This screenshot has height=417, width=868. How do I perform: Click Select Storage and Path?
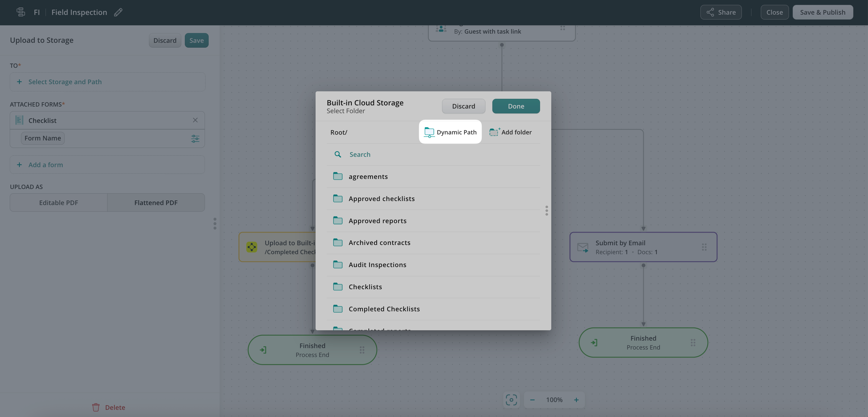[x=65, y=82]
